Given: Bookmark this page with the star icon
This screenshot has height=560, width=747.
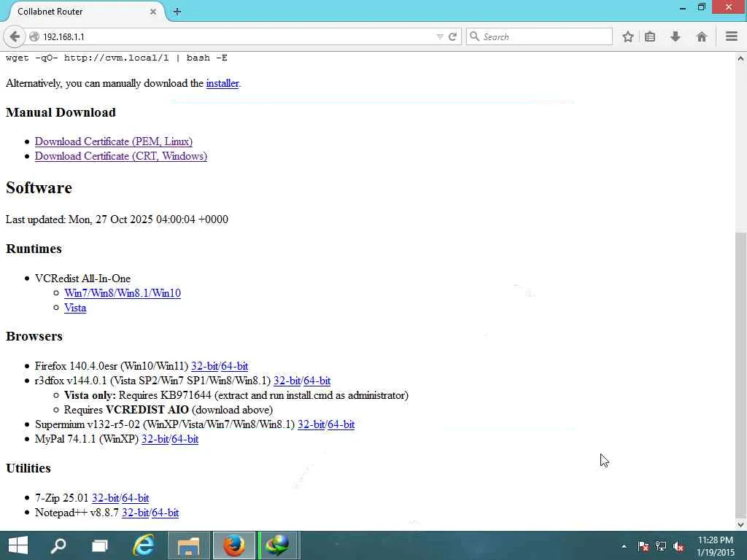Looking at the screenshot, I should coord(628,36).
